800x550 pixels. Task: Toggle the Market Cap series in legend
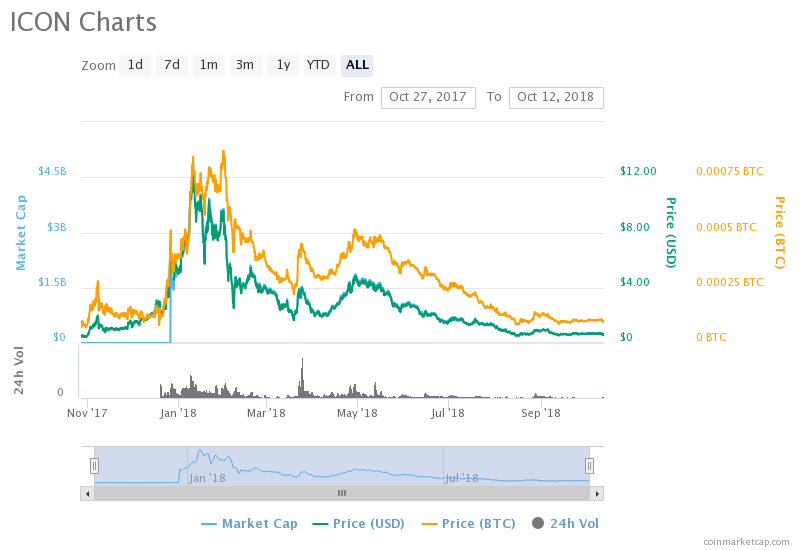click(x=249, y=523)
